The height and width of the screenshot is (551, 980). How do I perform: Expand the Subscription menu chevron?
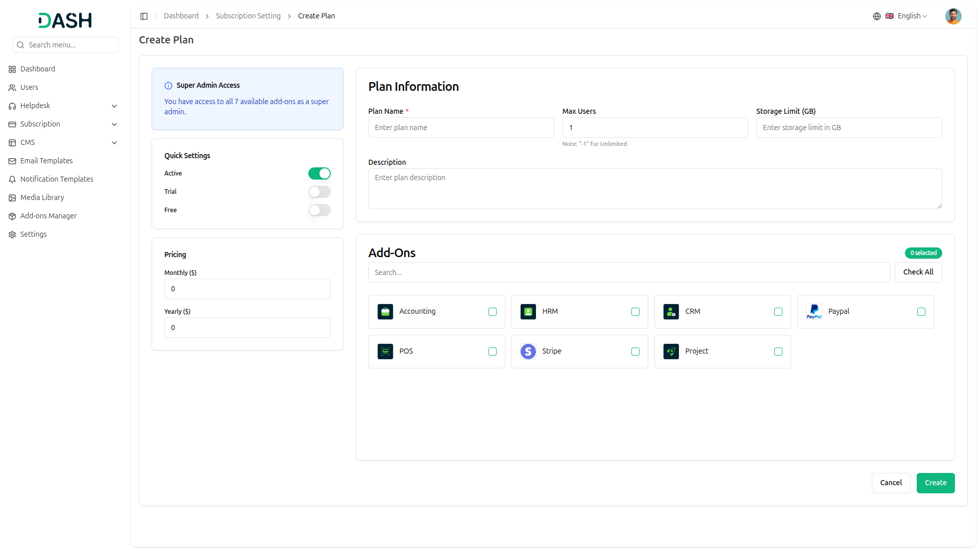tap(114, 124)
